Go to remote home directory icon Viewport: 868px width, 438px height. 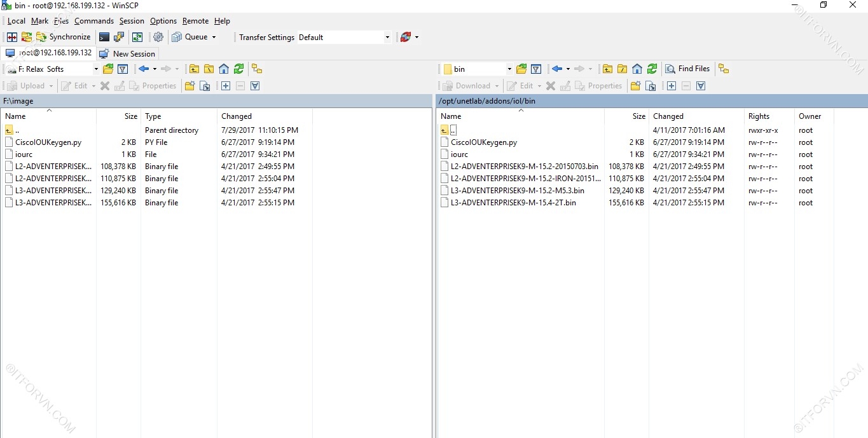(637, 69)
